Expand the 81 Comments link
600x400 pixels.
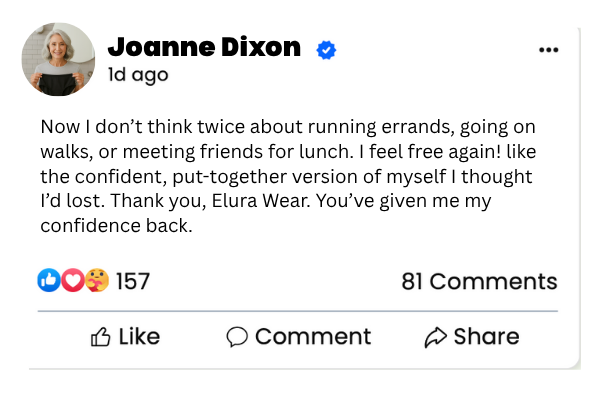(x=479, y=282)
